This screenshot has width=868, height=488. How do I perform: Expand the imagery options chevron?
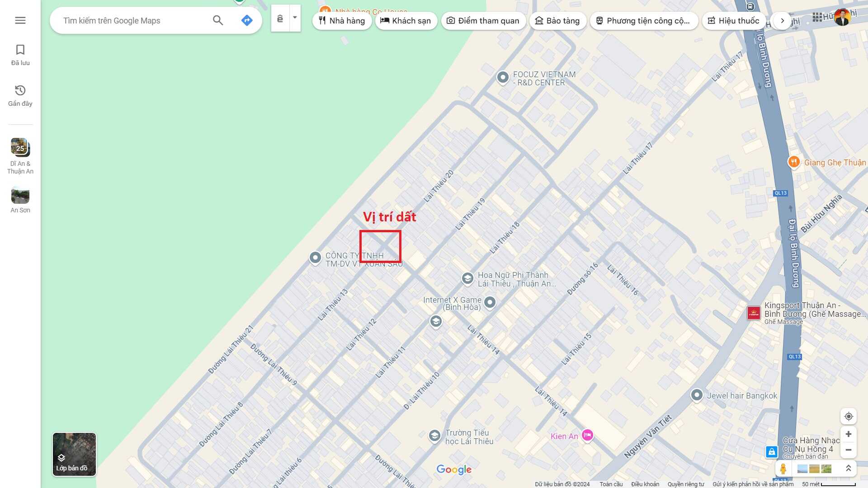(x=848, y=469)
